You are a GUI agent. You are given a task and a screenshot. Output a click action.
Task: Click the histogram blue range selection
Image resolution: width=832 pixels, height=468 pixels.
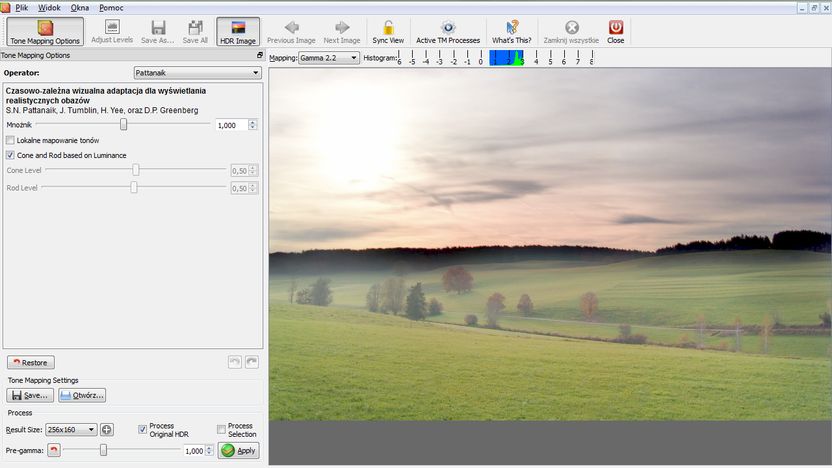tap(506, 58)
